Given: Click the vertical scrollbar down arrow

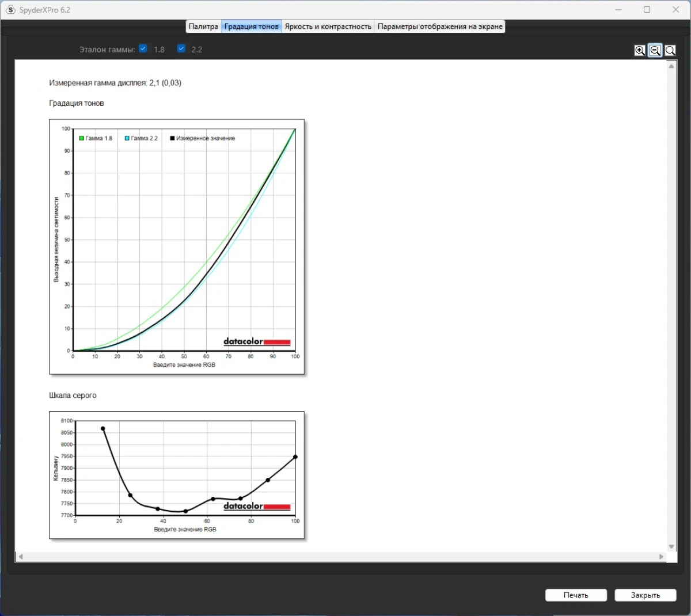Looking at the screenshot, I should click(x=671, y=547).
